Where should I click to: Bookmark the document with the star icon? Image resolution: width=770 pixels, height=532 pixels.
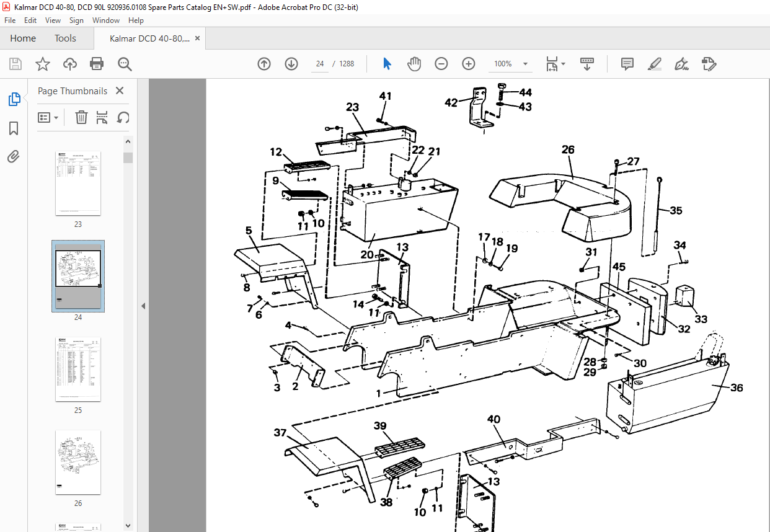point(43,64)
